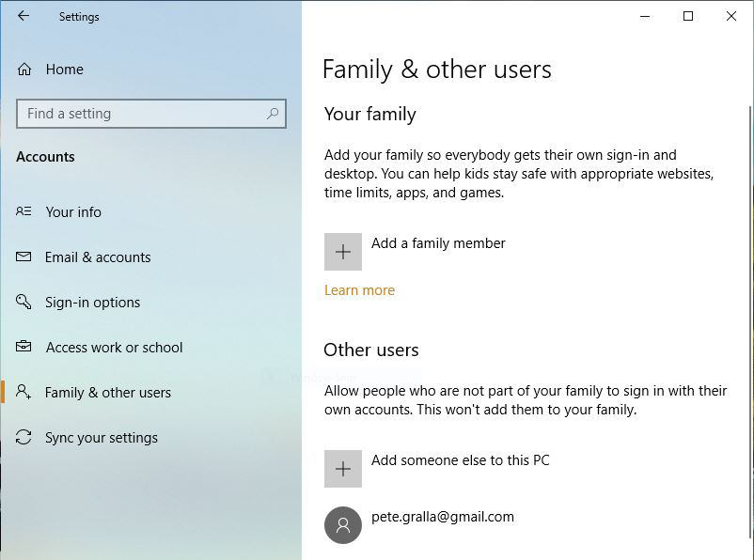Go back with the Settings back arrow

(24, 16)
